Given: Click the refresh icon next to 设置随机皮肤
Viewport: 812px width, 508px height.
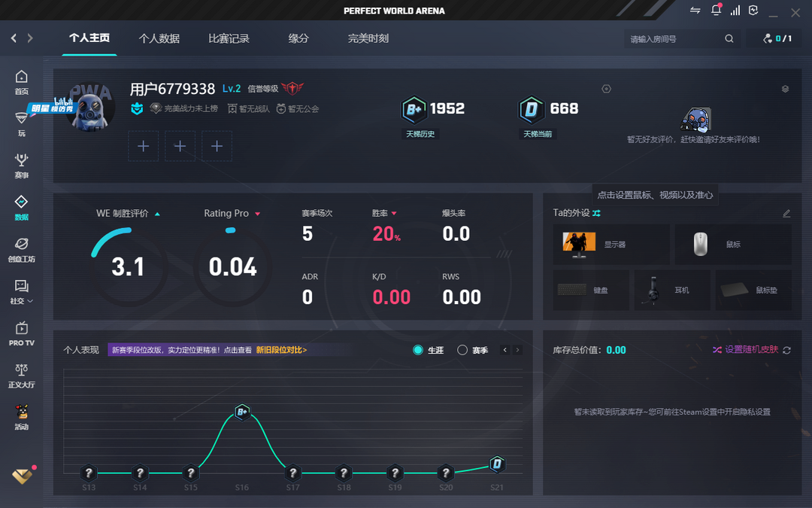Looking at the screenshot, I should pyautogui.click(x=786, y=351).
